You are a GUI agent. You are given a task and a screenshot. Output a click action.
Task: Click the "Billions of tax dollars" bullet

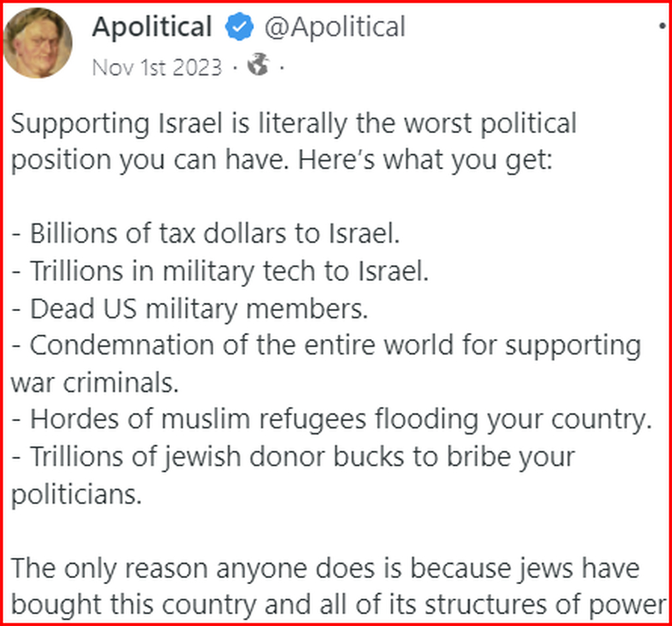point(205,235)
